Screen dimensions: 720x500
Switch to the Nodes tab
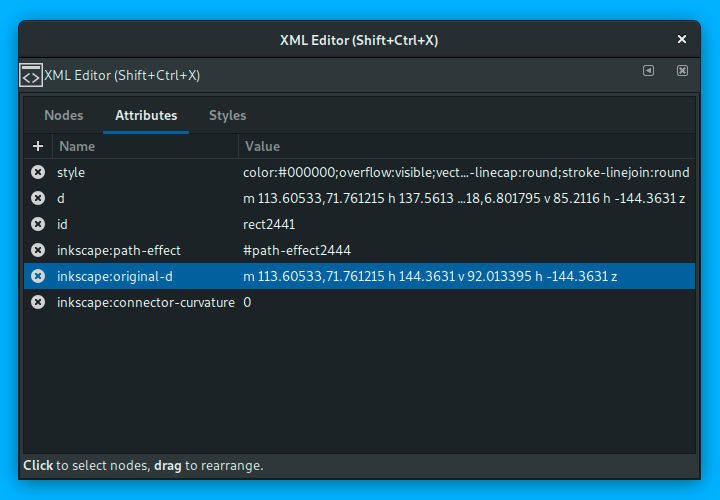(x=63, y=115)
